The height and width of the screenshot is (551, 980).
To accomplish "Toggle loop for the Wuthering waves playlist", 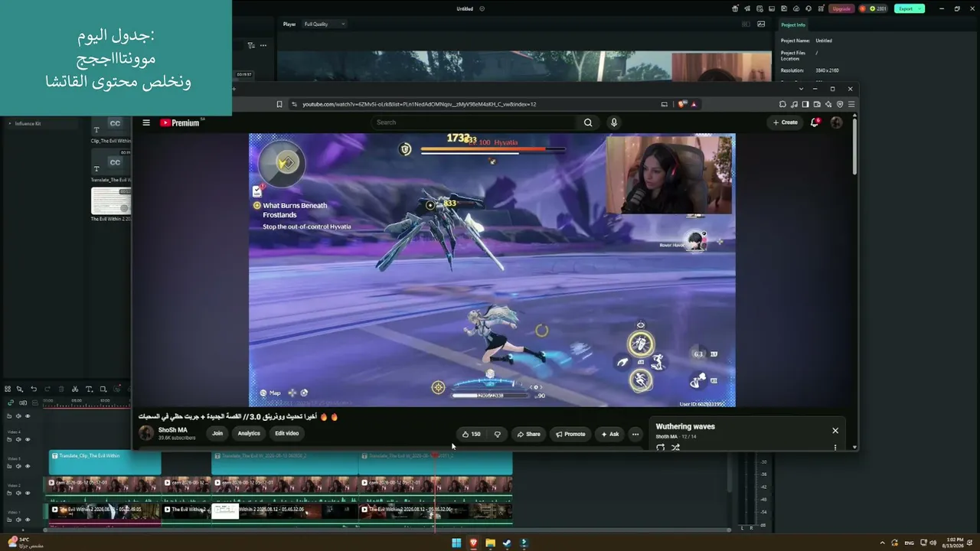I will pyautogui.click(x=661, y=448).
